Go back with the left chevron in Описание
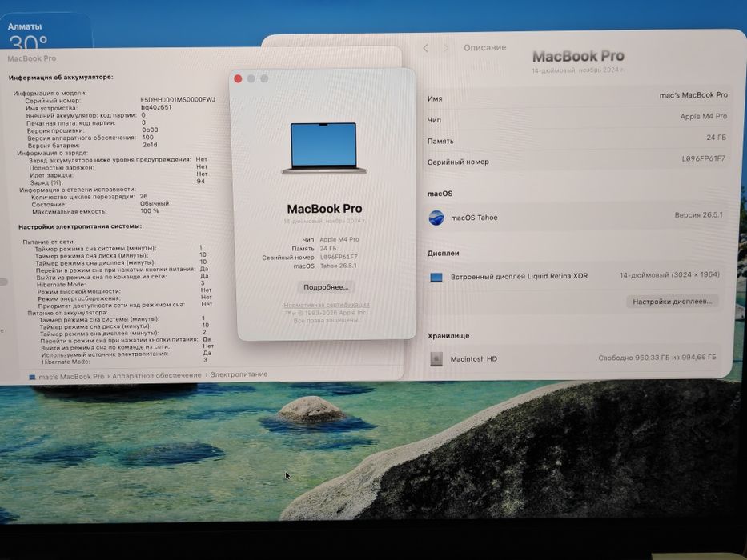Image resolution: width=747 pixels, height=560 pixels. (x=425, y=48)
